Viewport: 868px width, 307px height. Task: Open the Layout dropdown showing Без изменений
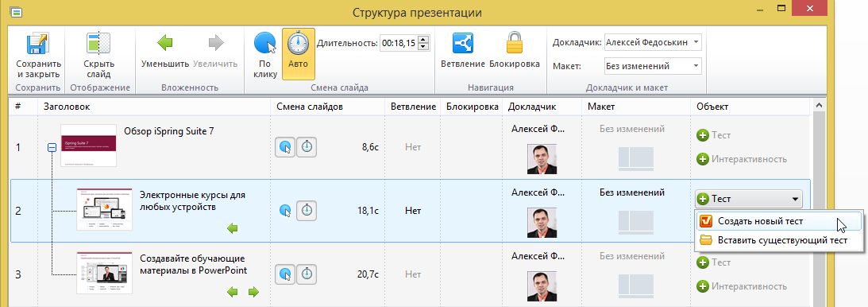coord(653,67)
